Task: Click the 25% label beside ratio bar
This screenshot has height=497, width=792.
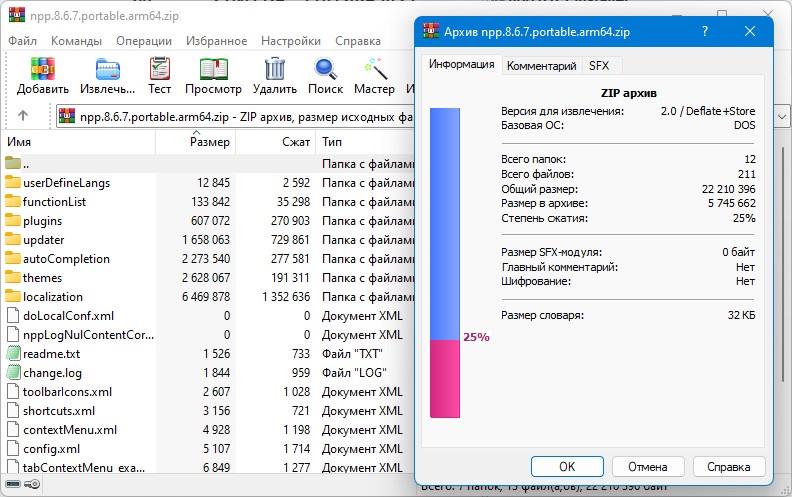Action: pyautogui.click(x=476, y=337)
